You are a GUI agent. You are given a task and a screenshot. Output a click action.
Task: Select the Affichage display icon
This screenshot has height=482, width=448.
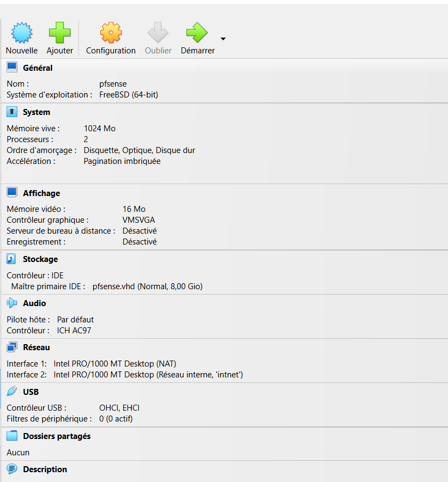(12, 193)
